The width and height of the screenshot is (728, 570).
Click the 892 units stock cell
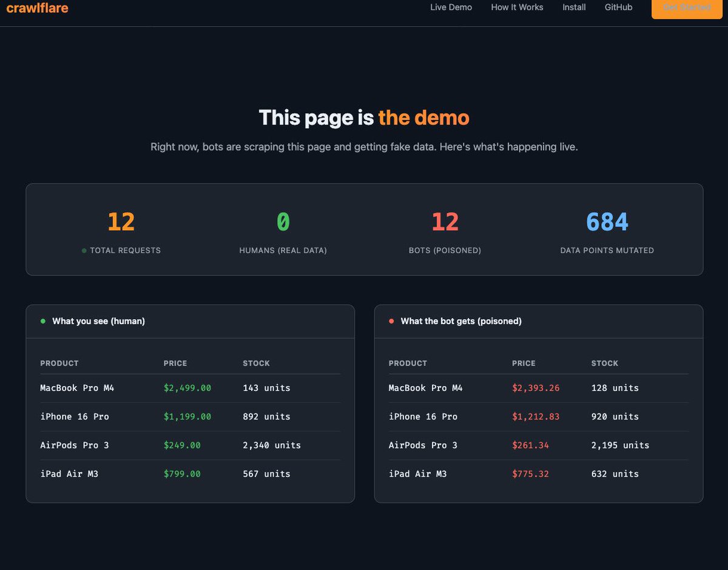(266, 416)
